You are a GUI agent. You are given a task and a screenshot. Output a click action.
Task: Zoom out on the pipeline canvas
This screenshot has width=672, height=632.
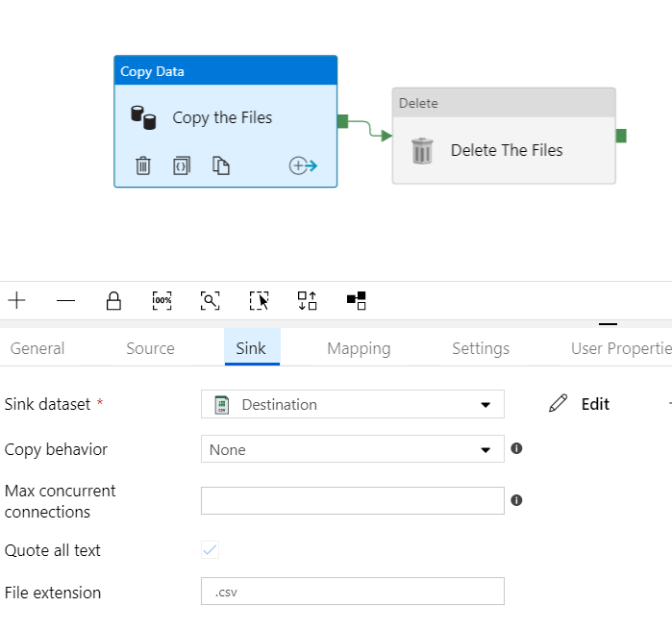pyautogui.click(x=65, y=300)
